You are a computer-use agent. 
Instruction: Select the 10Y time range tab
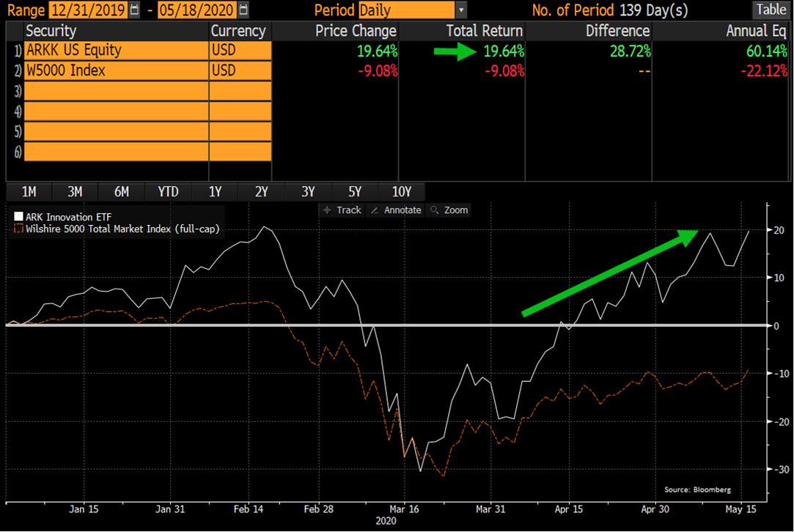(x=402, y=192)
